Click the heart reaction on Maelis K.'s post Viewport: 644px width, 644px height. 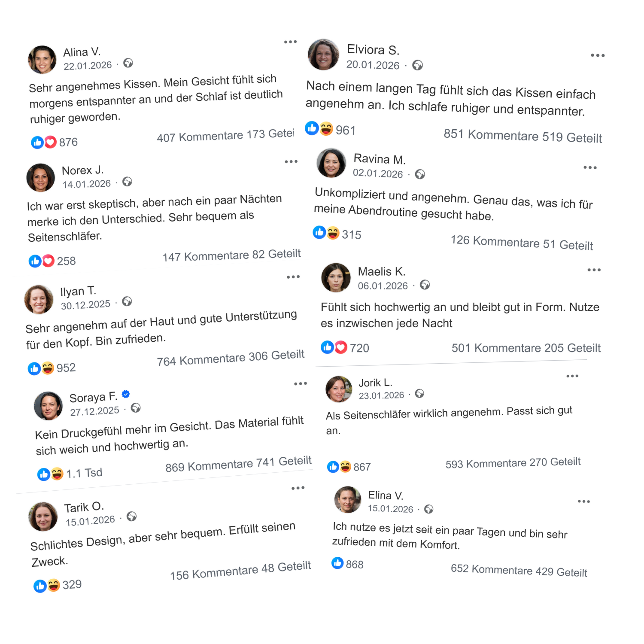click(341, 347)
